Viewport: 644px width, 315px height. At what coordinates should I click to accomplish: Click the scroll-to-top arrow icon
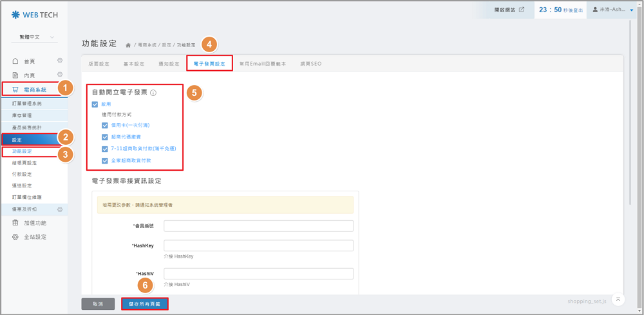pos(618,300)
